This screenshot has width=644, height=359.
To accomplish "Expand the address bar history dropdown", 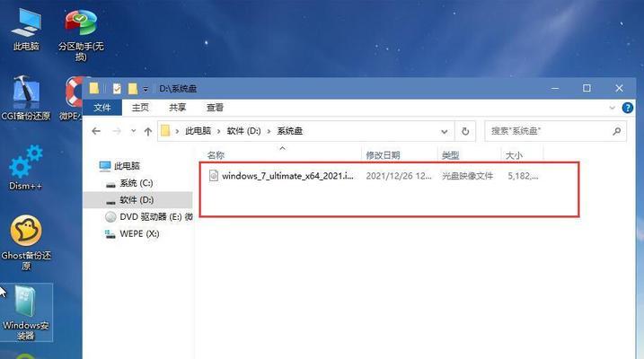I will coord(445,132).
